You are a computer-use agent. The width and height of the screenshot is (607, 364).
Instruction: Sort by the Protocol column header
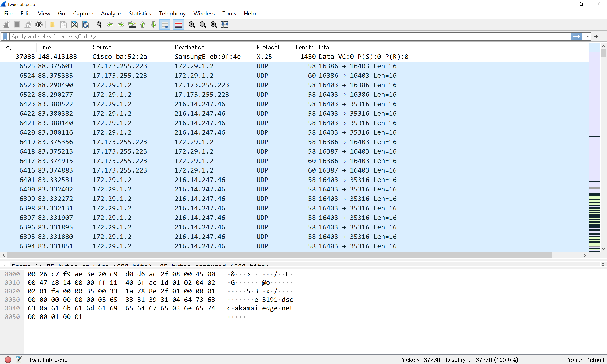[267, 47]
